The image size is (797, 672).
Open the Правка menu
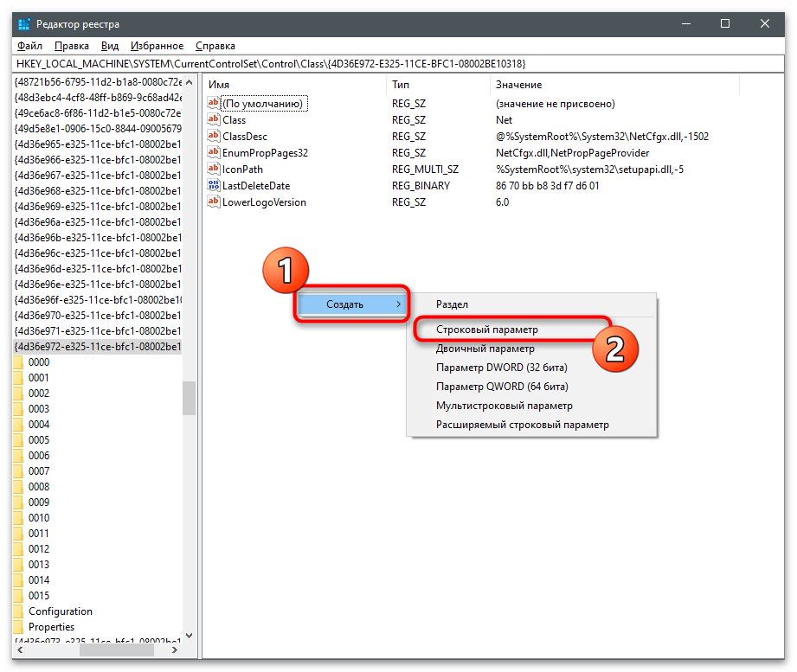[x=72, y=46]
